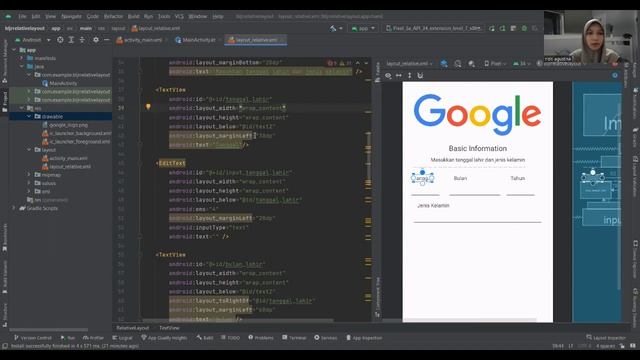This screenshot has width=640, height=360.
Task: Open the app run configuration dropdown
Action: pyautogui.click(x=363, y=28)
